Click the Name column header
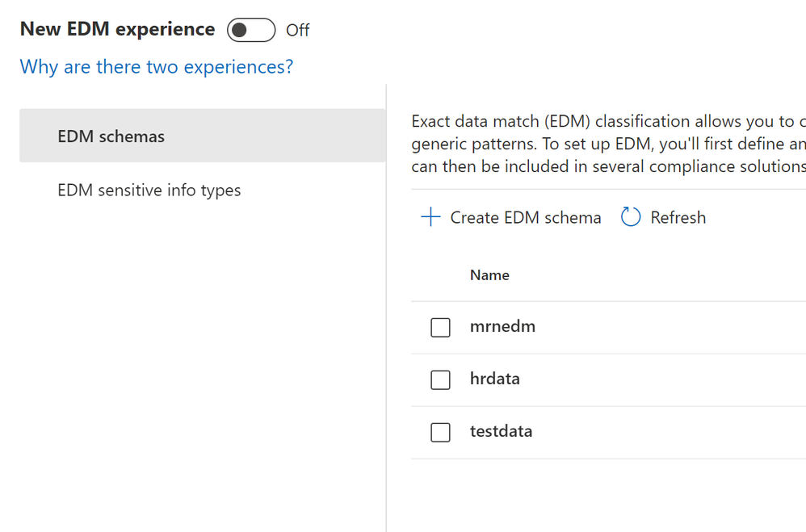Image resolution: width=806 pixels, height=532 pixels. (489, 275)
